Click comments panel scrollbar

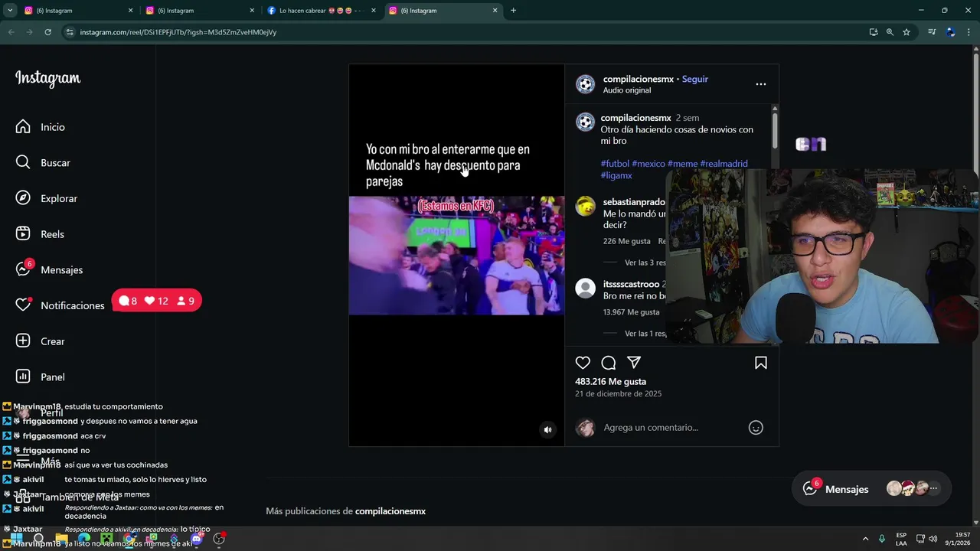click(775, 130)
